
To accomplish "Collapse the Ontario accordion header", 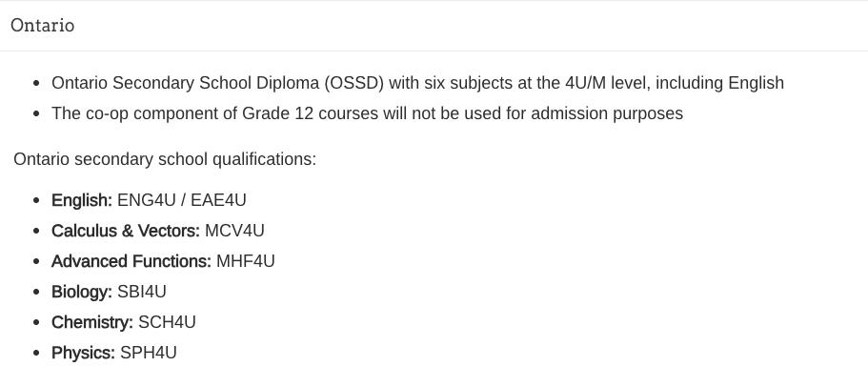I will [x=434, y=26].
